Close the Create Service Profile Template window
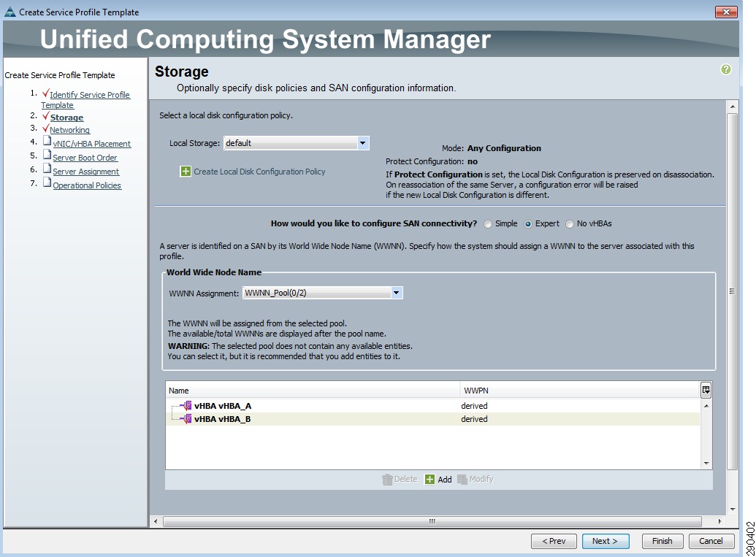Screen dimensions: 756x557 coord(726,12)
